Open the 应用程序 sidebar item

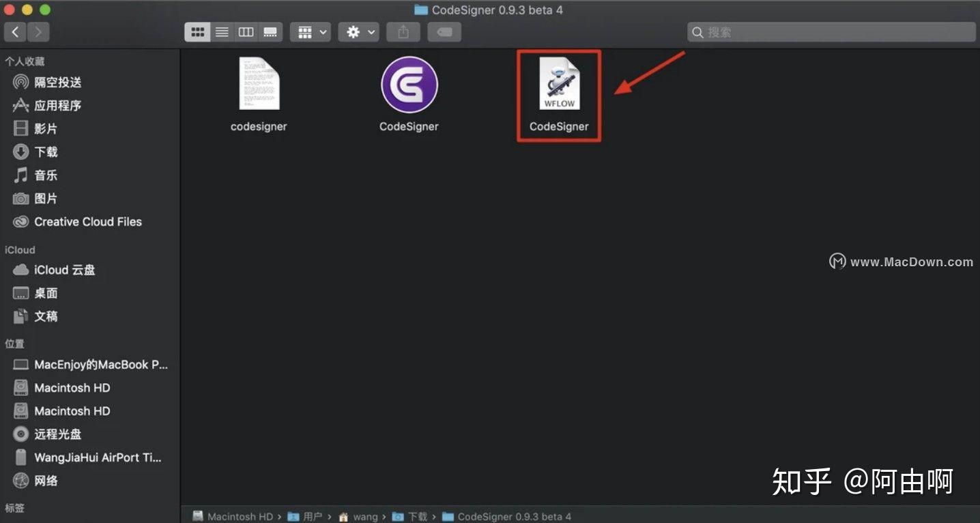coord(56,105)
